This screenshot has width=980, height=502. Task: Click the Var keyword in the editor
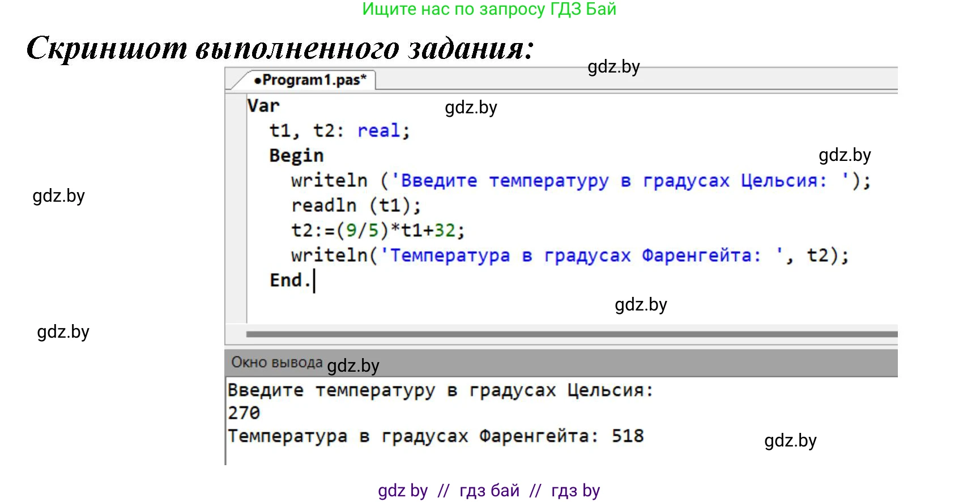point(263,106)
